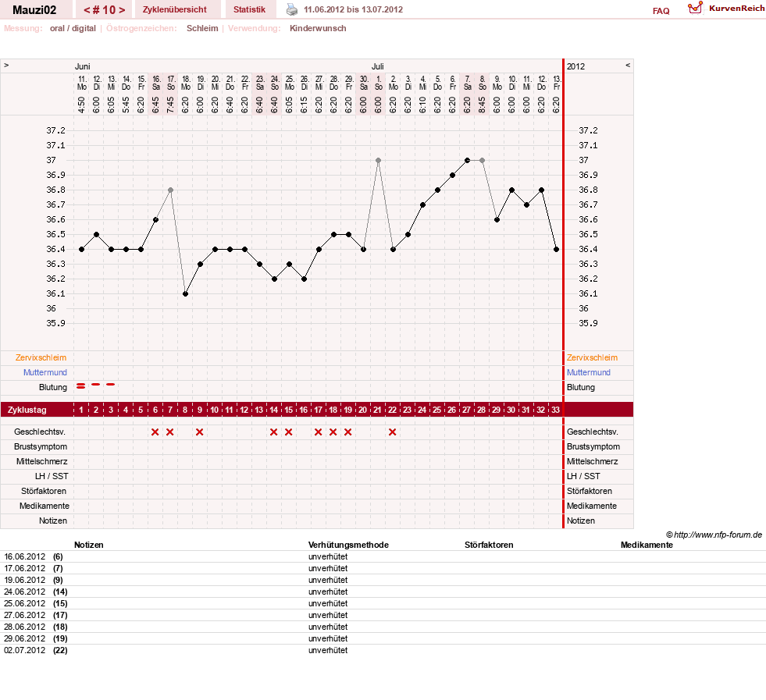This screenshot has width=766, height=700.
Task: Click the Medikamente column header in notes table
Action: point(647,545)
